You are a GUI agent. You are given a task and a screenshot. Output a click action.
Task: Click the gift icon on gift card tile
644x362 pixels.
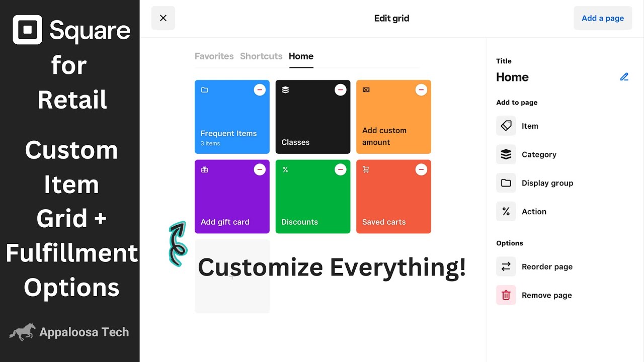click(205, 169)
